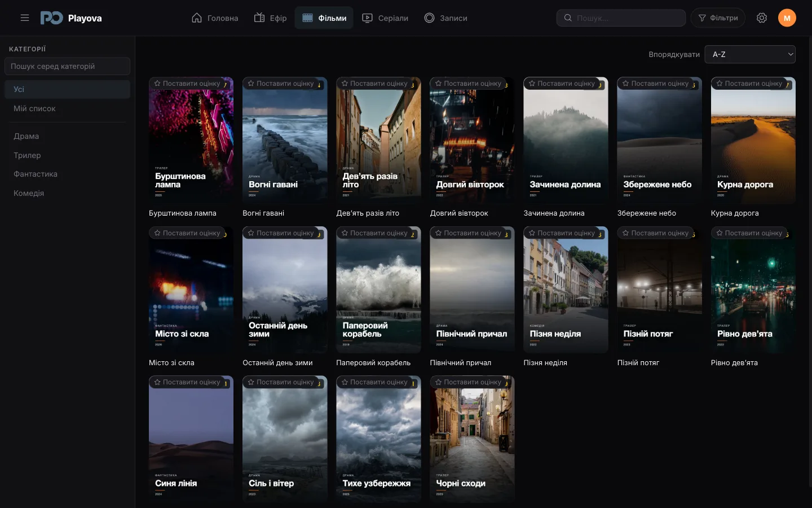Open the settings gear icon
Image resolution: width=812 pixels, height=508 pixels.
762,18
